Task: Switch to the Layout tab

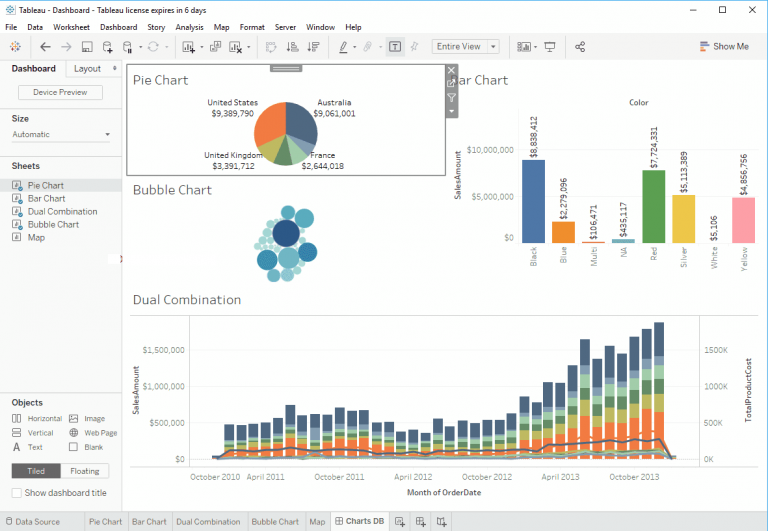Action: click(x=88, y=69)
